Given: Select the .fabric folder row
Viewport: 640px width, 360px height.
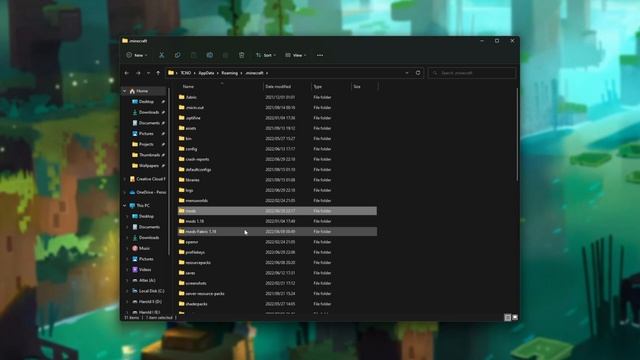Looking at the screenshot, I should [x=277, y=97].
